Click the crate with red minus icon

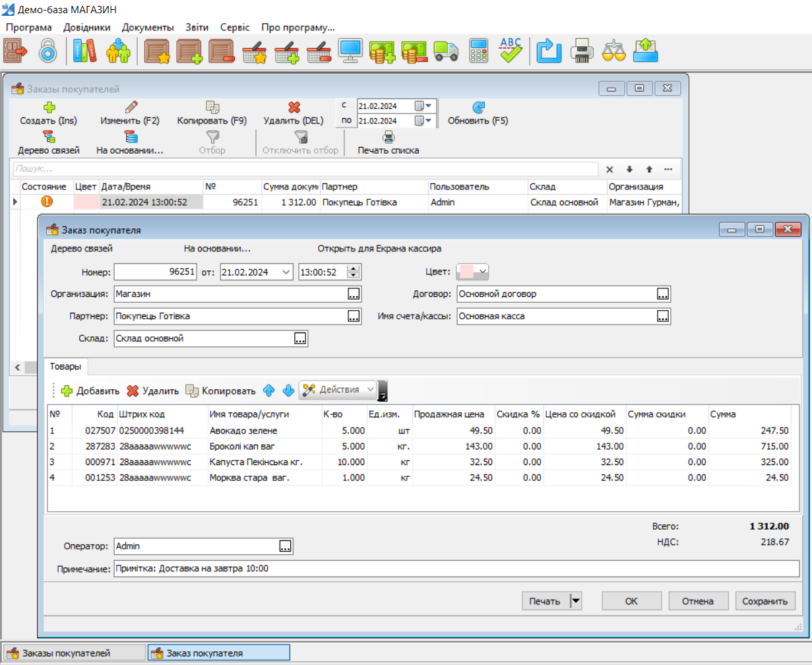(222, 50)
